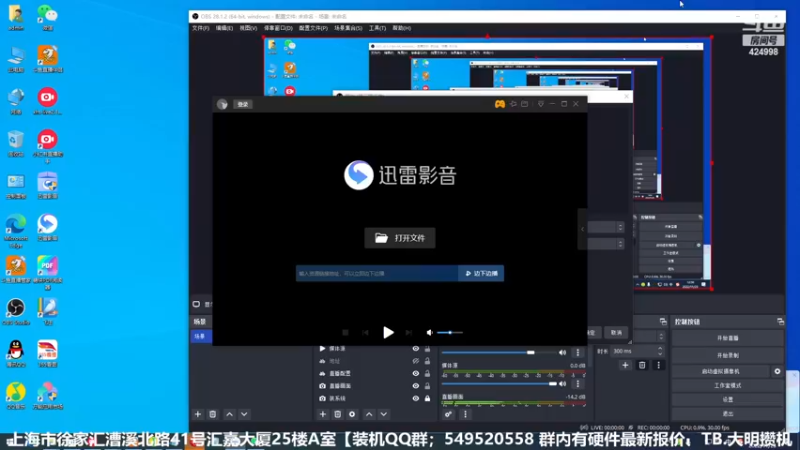Open the player main menu triangle dropdown
This screenshot has width=800, height=450.
pyautogui.click(x=541, y=104)
